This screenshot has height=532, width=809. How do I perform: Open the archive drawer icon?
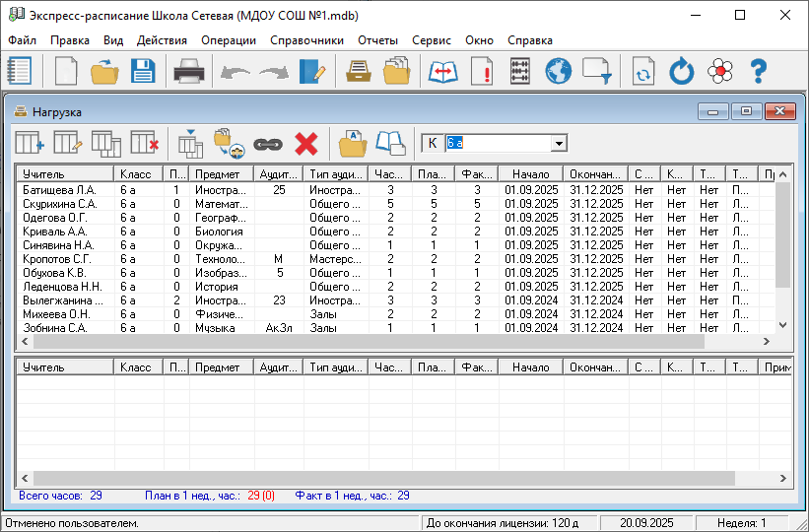pos(359,71)
